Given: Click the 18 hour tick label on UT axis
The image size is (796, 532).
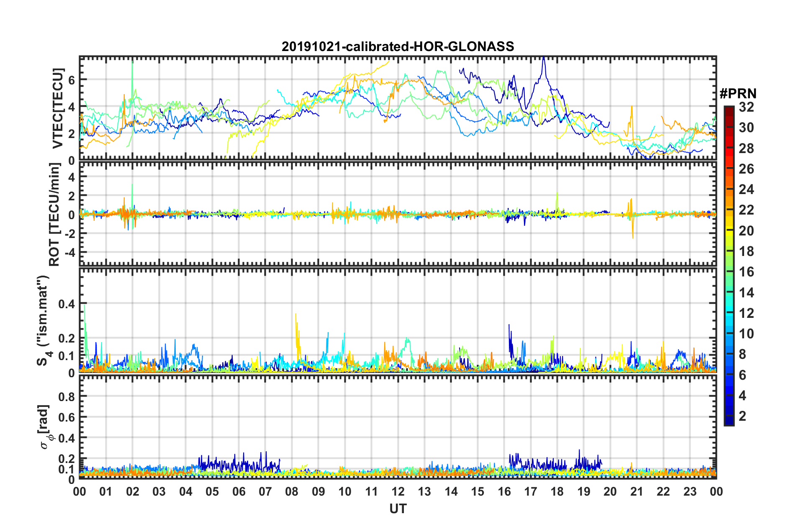Looking at the screenshot, I should pos(557,491).
